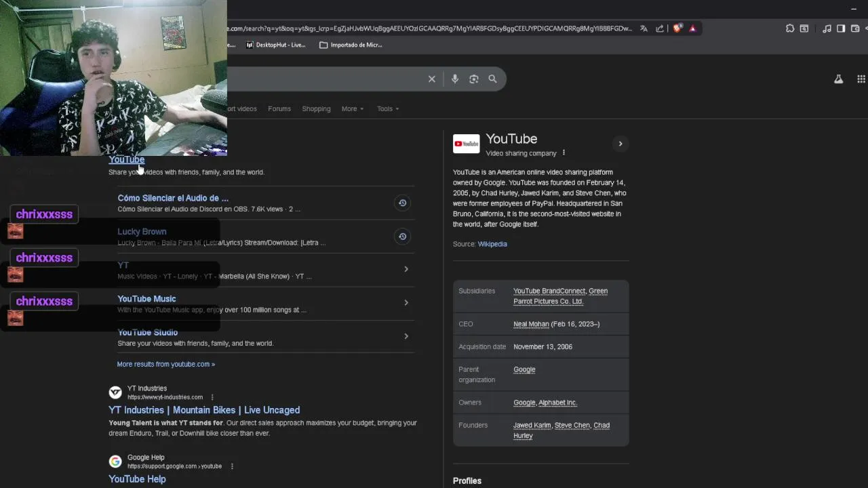Minimize the browser window
The height and width of the screenshot is (488, 868).
853,8
